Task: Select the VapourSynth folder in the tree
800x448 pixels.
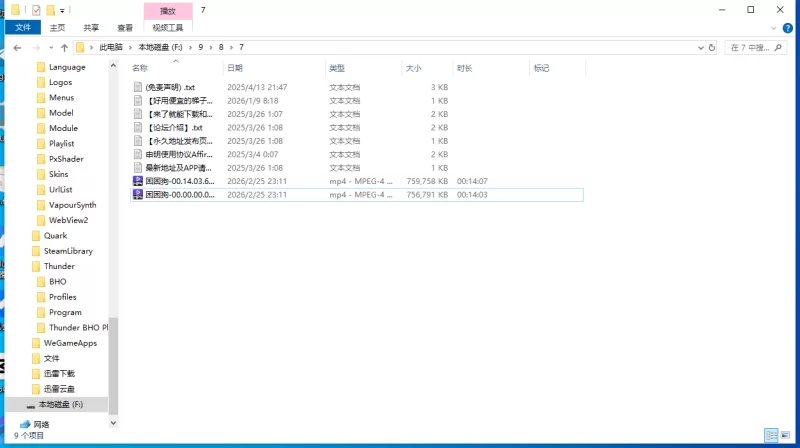Action: tap(72, 205)
